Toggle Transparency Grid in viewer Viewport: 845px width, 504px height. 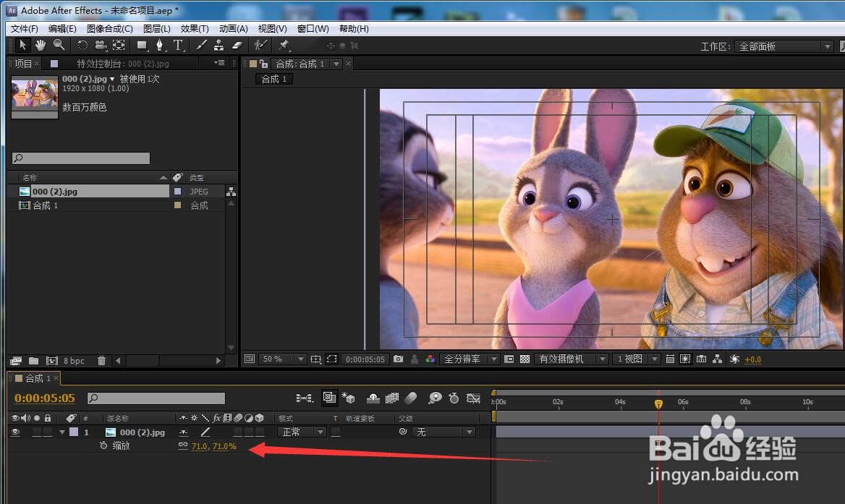(x=525, y=359)
